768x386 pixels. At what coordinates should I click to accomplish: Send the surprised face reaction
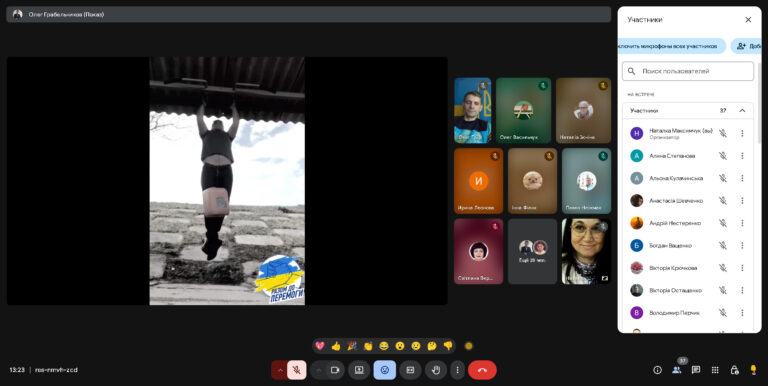pyautogui.click(x=400, y=346)
